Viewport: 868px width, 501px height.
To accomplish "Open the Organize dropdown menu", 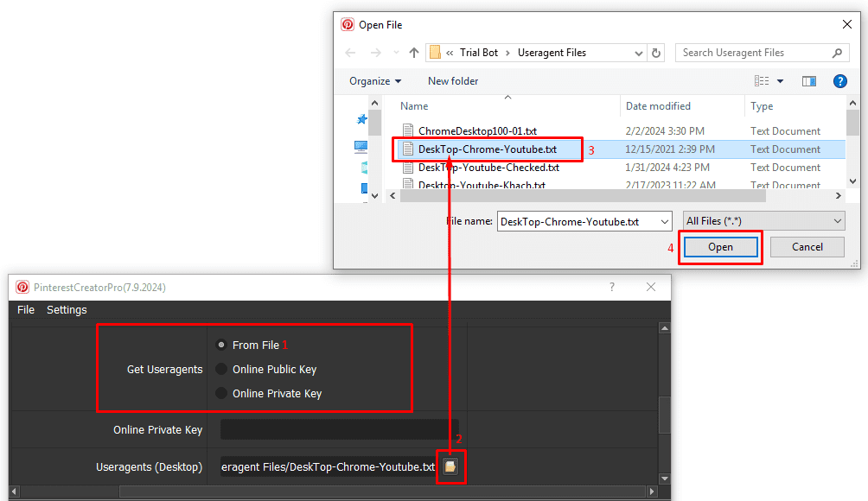I will coord(374,81).
